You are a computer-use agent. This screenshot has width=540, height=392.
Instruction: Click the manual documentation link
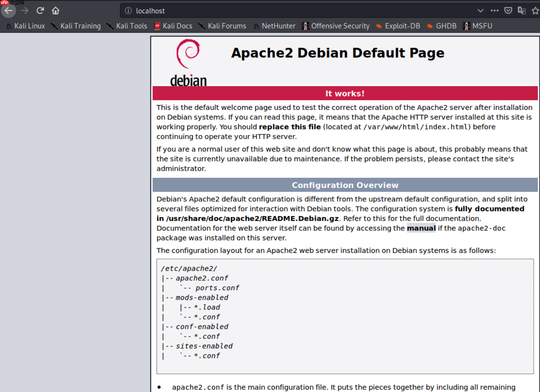[x=421, y=228]
